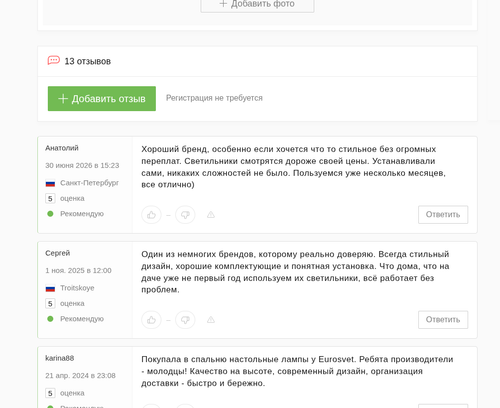Click the Добавить фото button
Viewport: 500px width, 408px height.
[x=257, y=5]
